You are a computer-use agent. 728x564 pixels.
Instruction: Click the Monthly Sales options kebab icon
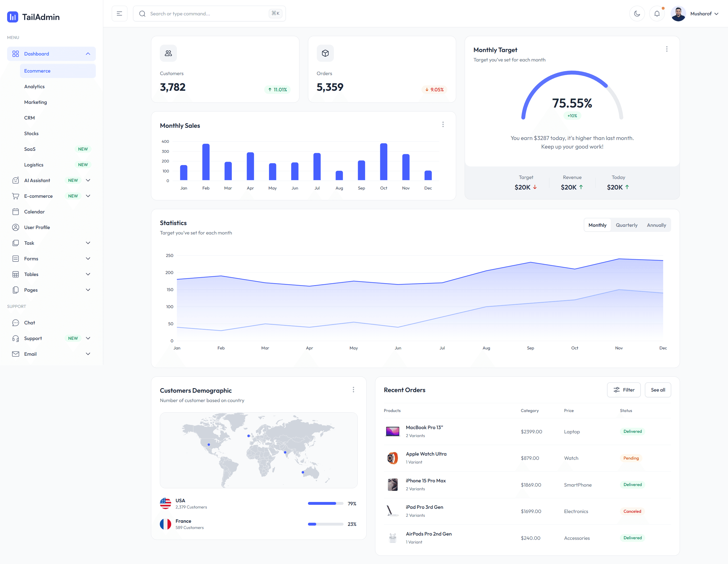[443, 124]
